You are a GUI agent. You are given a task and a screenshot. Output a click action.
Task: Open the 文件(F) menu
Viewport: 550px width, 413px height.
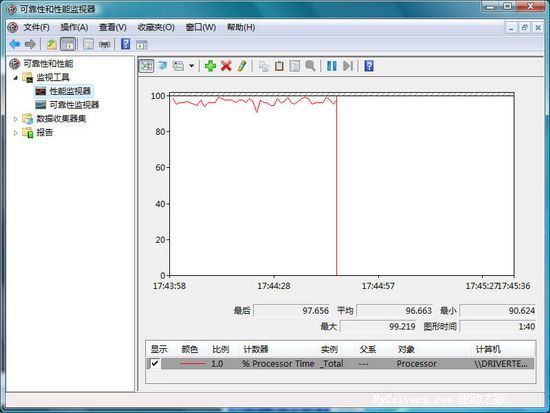pos(36,27)
